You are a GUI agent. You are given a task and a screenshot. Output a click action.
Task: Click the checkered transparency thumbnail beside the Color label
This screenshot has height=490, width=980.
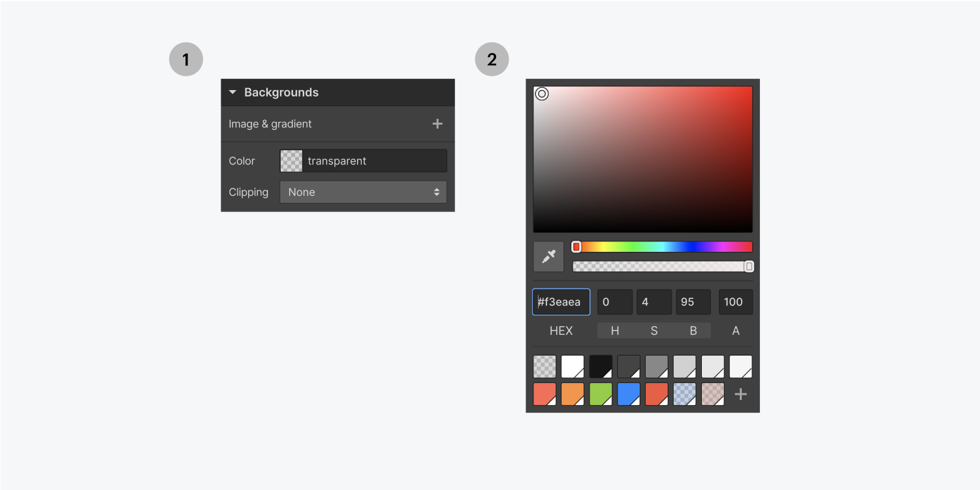[x=291, y=161]
